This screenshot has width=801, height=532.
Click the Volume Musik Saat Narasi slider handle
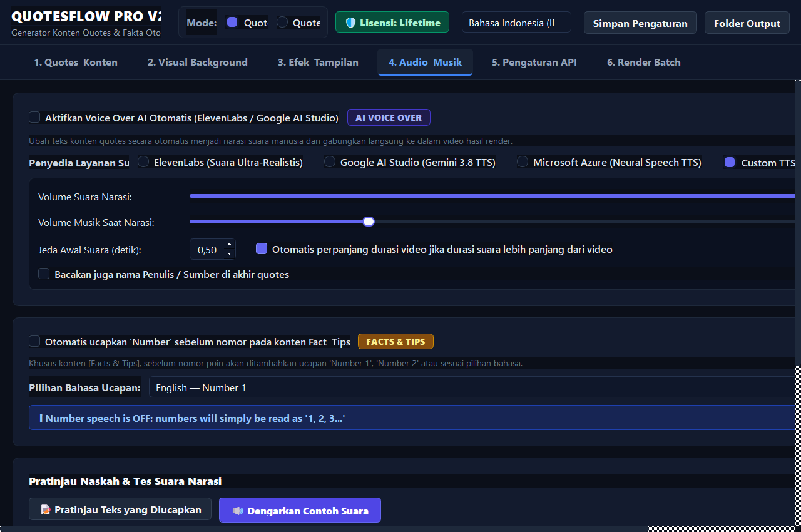coord(369,221)
